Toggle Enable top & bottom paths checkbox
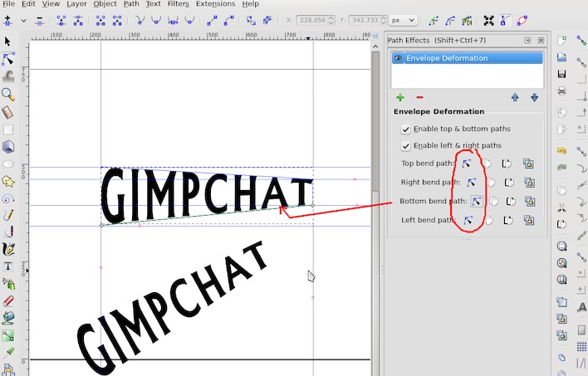 tap(405, 129)
